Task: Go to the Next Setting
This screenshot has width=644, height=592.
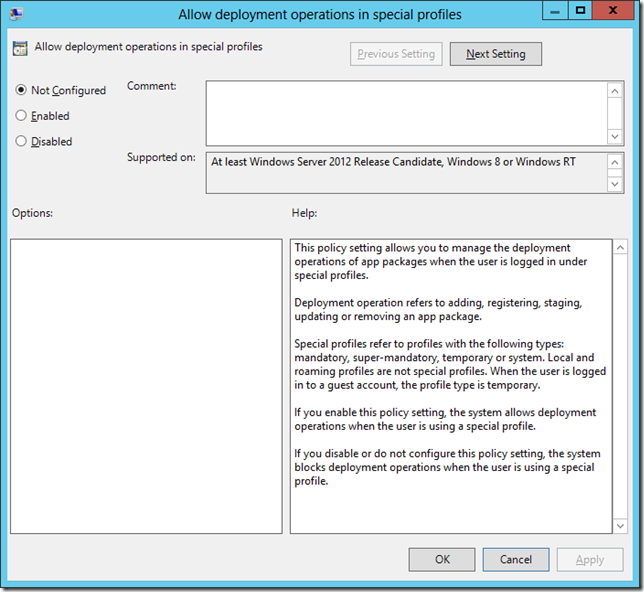Action: (x=495, y=54)
